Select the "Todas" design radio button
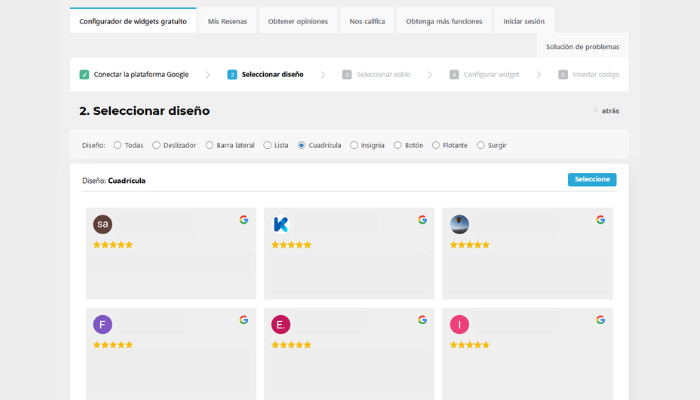 117,145
